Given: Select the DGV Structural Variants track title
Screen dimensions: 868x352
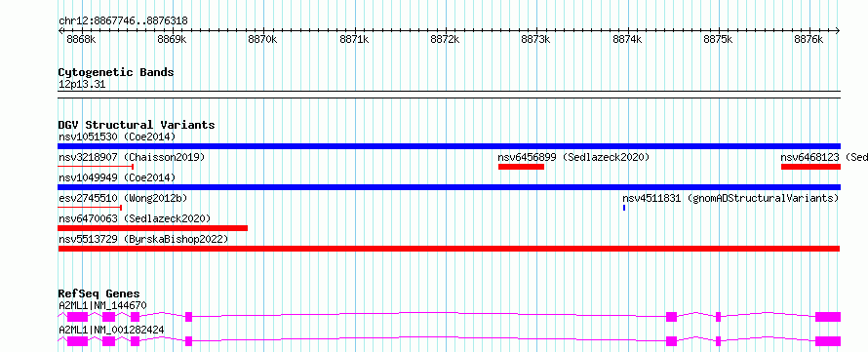Looking at the screenshot, I should pyautogui.click(x=137, y=125).
